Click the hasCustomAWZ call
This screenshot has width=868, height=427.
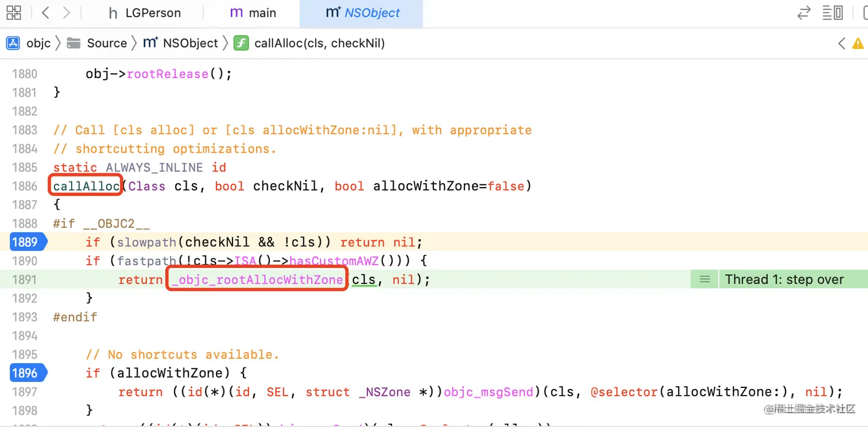pos(334,261)
